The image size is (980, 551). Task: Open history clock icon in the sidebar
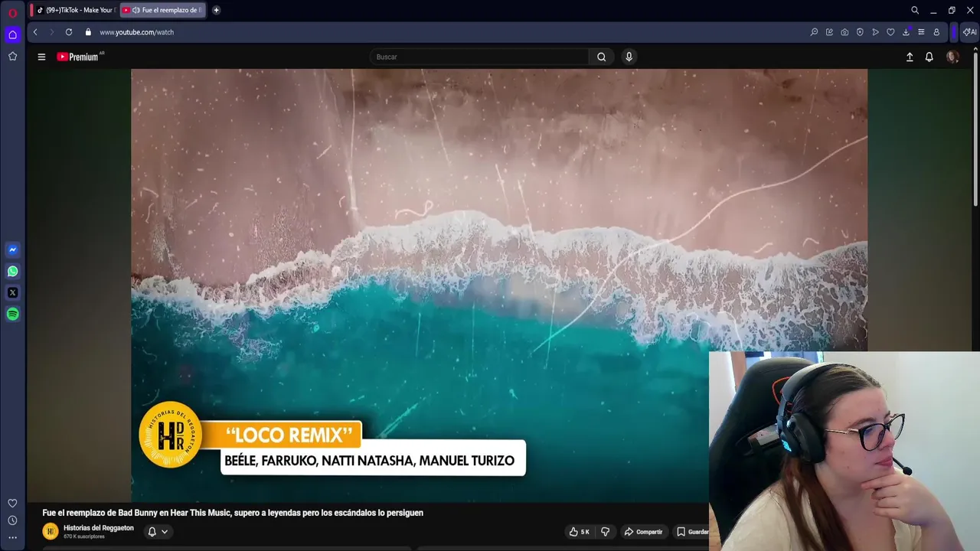click(12, 520)
